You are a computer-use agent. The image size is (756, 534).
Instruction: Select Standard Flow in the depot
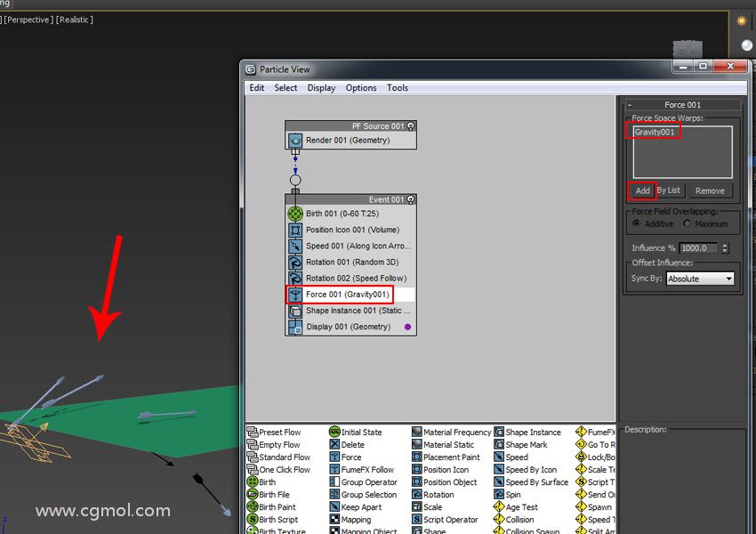point(278,457)
